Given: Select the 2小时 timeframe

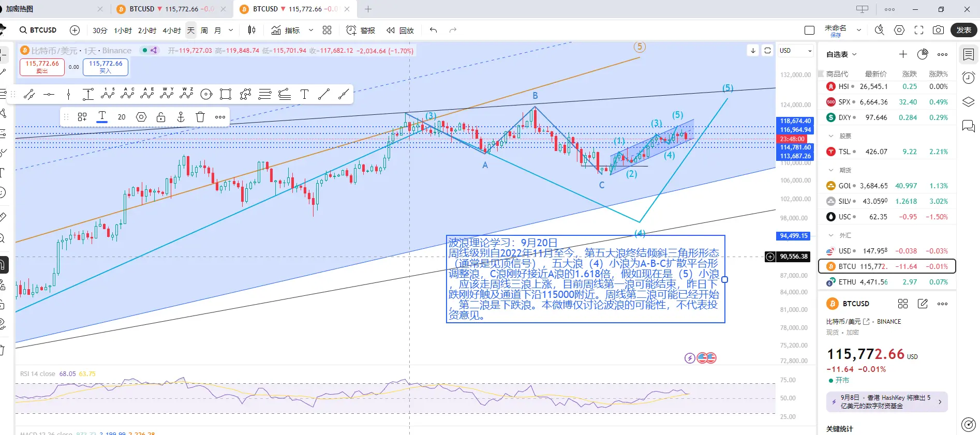Looking at the screenshot, I should coord(147,31).
